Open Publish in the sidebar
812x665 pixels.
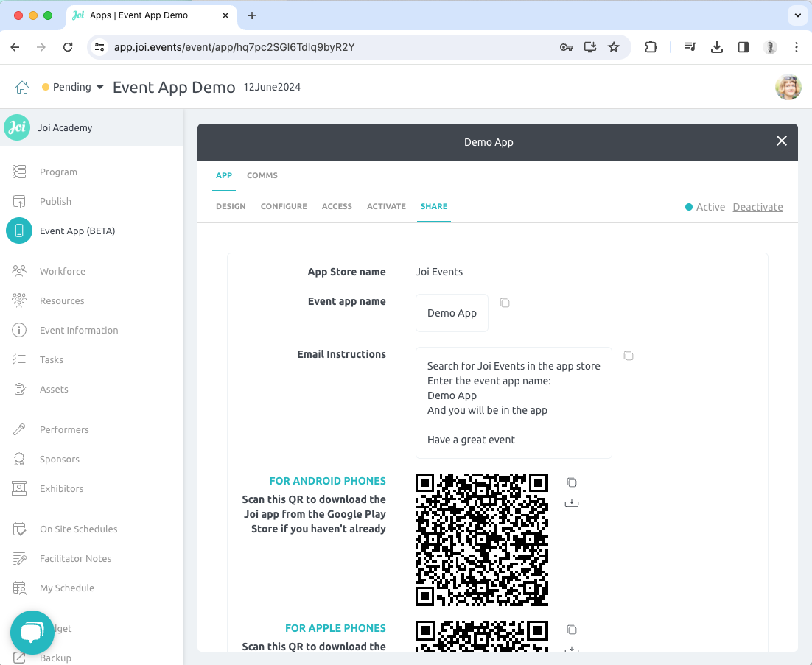55,201
